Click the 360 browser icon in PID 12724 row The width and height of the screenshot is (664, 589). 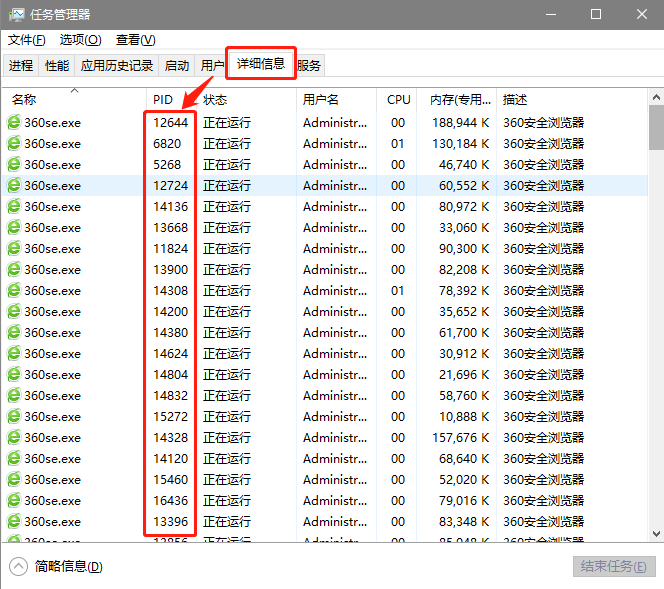pos(14,185)
